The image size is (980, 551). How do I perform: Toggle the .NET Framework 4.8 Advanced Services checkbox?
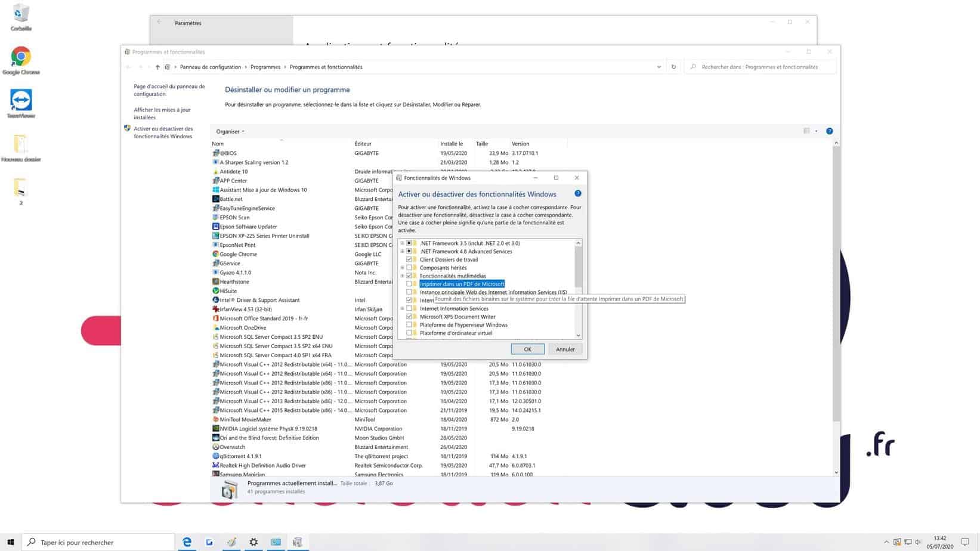tap(409, 252)
